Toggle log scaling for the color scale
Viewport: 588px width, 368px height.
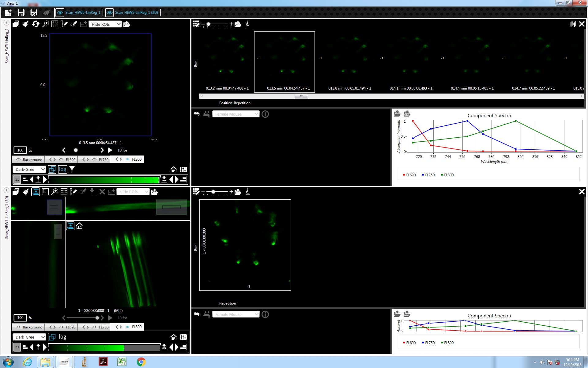[x=62, y=169]
